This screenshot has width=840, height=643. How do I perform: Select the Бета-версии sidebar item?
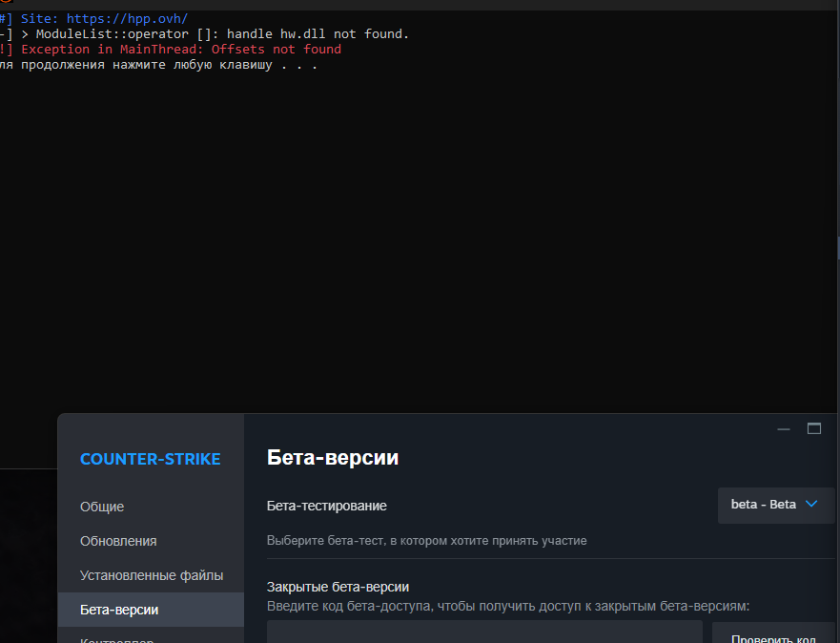[x=119, y=610]
